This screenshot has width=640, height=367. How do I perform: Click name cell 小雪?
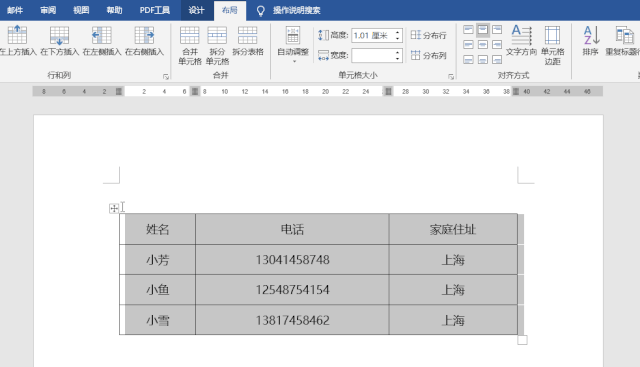[x=158, y=320]
